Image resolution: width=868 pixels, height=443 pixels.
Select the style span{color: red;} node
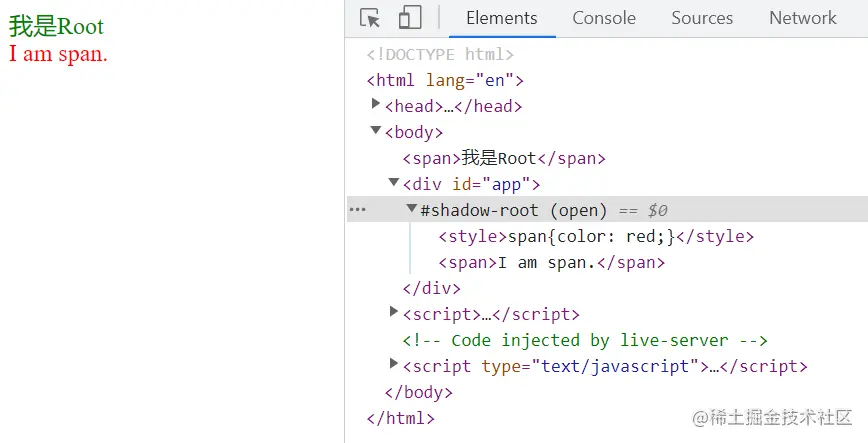pos(596,236)
